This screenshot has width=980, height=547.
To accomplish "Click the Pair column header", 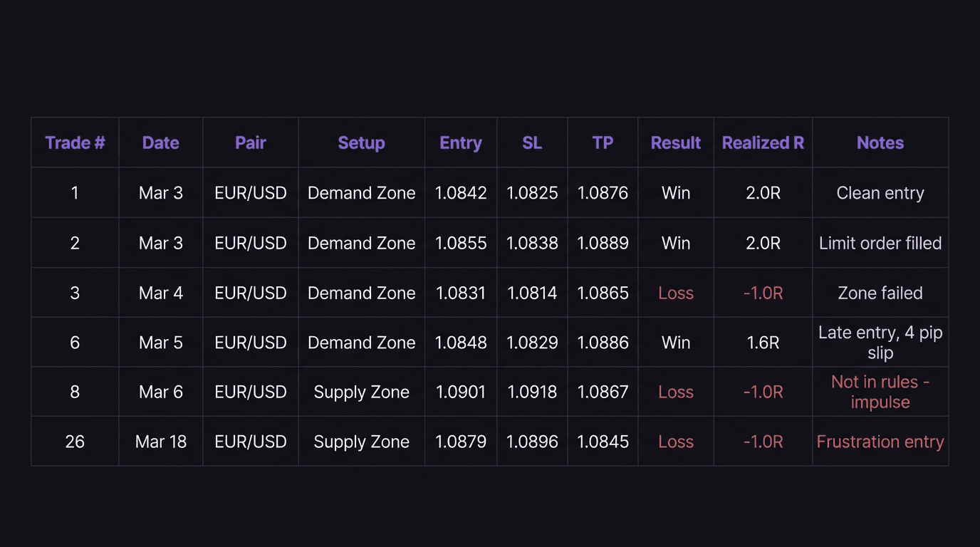I will tap(250, 142).
